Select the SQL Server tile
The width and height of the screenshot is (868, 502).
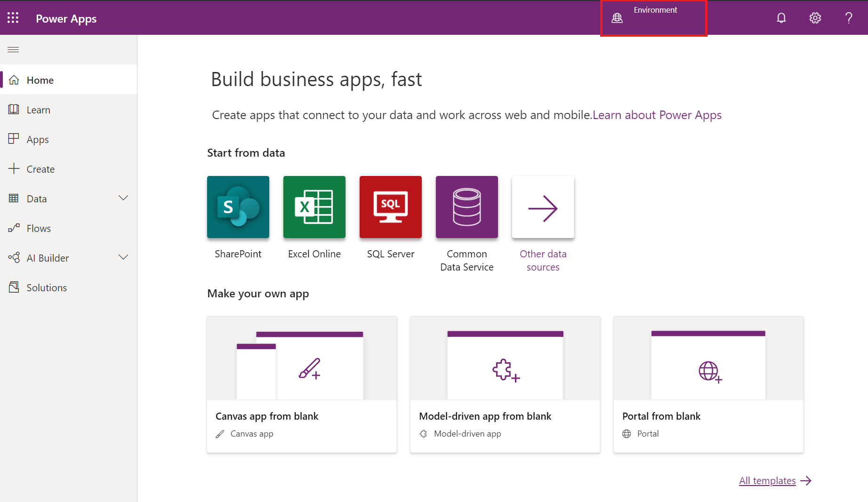(x=391, y=207)
